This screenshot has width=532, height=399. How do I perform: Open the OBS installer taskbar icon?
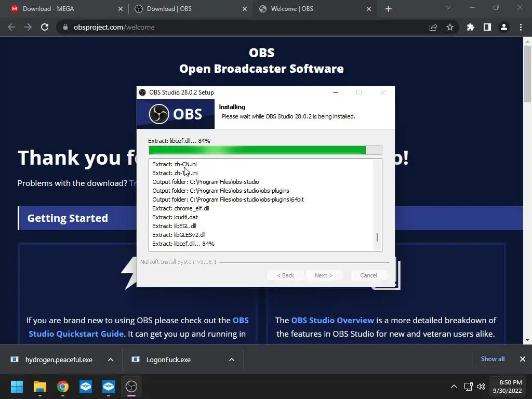[x=131, y=387]
